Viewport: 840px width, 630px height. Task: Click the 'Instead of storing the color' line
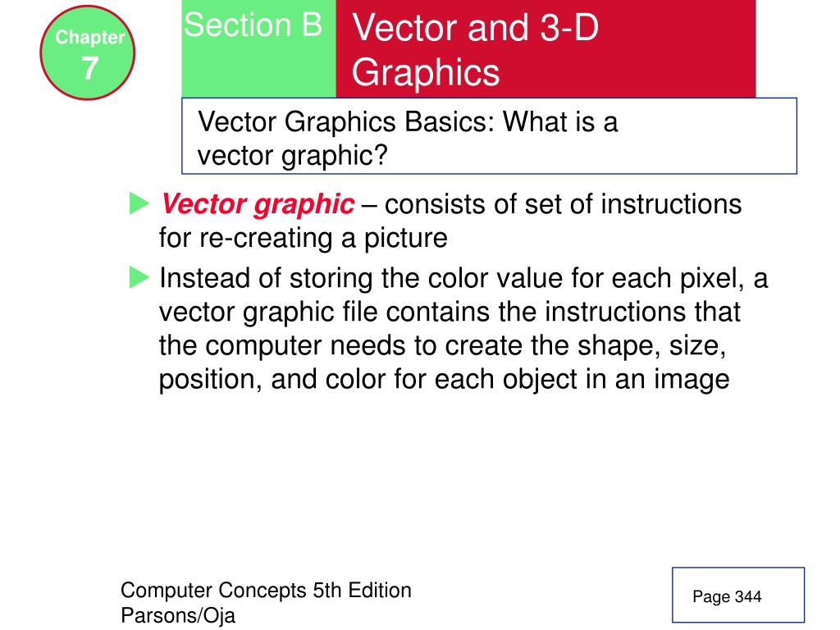tap(463, 279)
